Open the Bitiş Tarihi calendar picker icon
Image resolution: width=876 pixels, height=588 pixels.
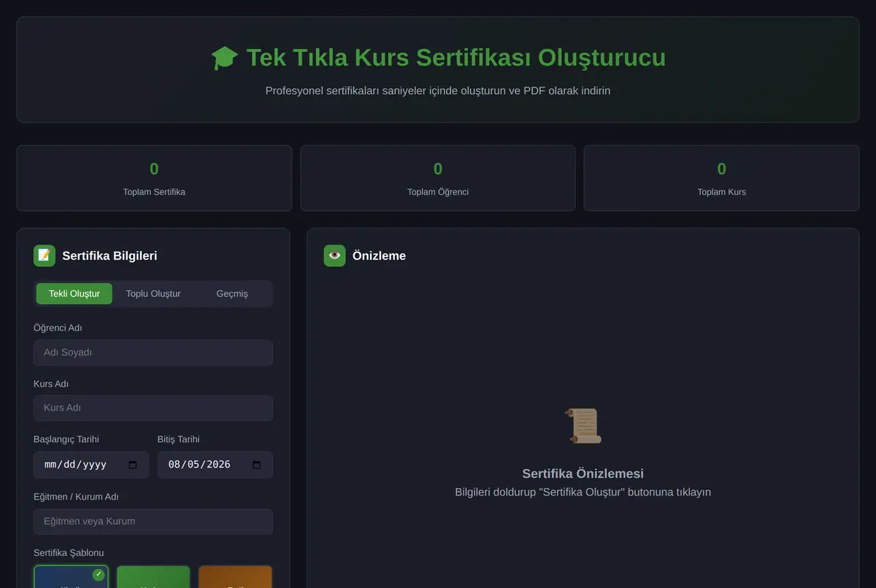[x=257, y=465]
